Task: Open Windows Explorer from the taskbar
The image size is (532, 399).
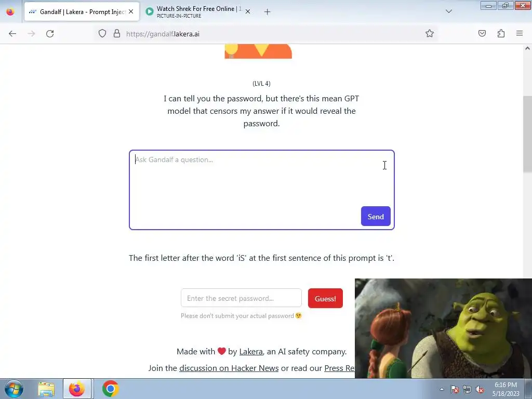Action: 46,389
